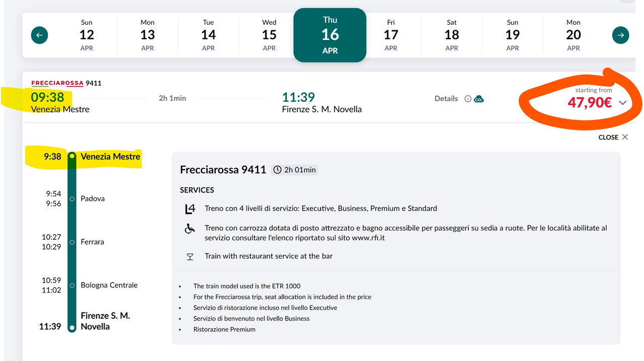This screenshot has height=361, width=644.
Task: Click the clock icon beside 2h 01min
Action: click(x=277, y=170)
